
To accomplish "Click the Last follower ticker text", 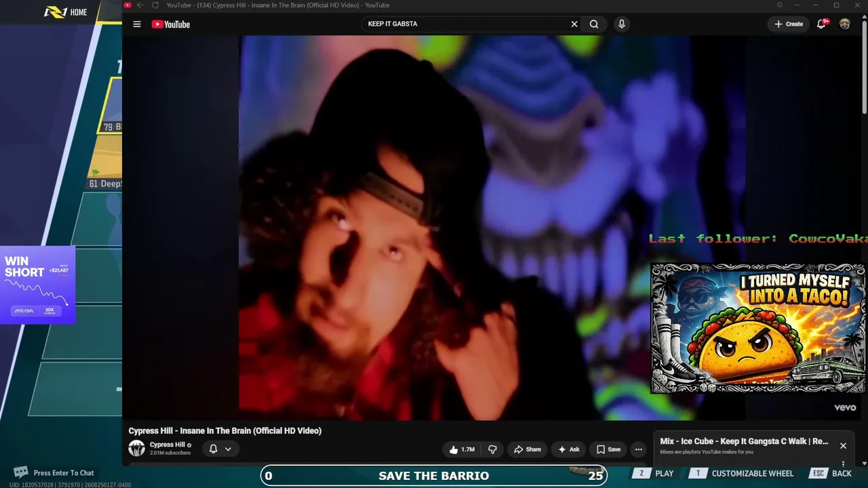I will pos(757,239).
